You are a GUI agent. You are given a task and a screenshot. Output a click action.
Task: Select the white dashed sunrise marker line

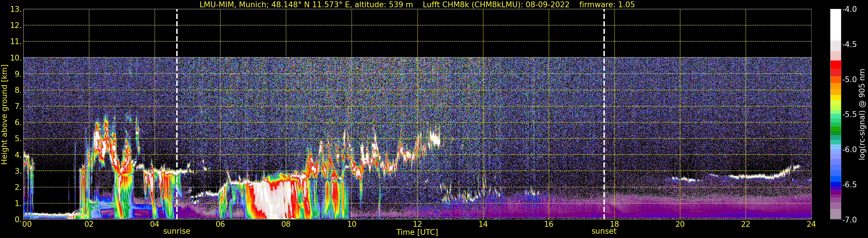coord(177,114)
